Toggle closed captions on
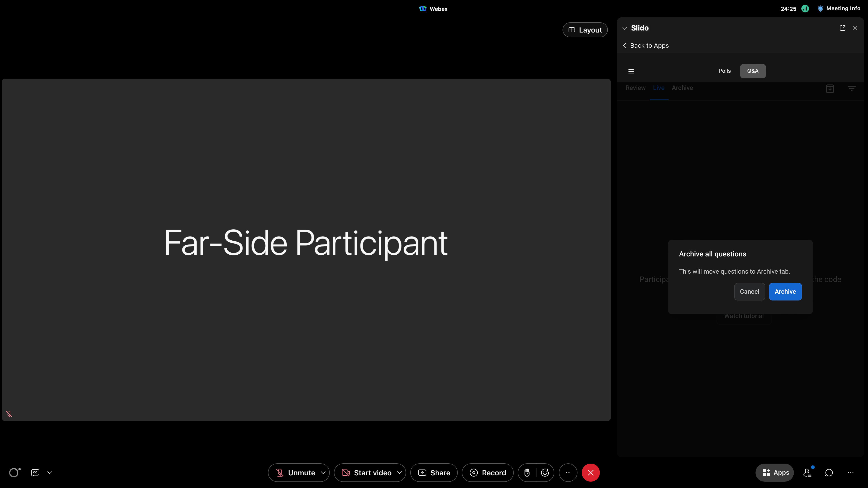This screenshot has width=868, height=488. (x=35, y=472)
